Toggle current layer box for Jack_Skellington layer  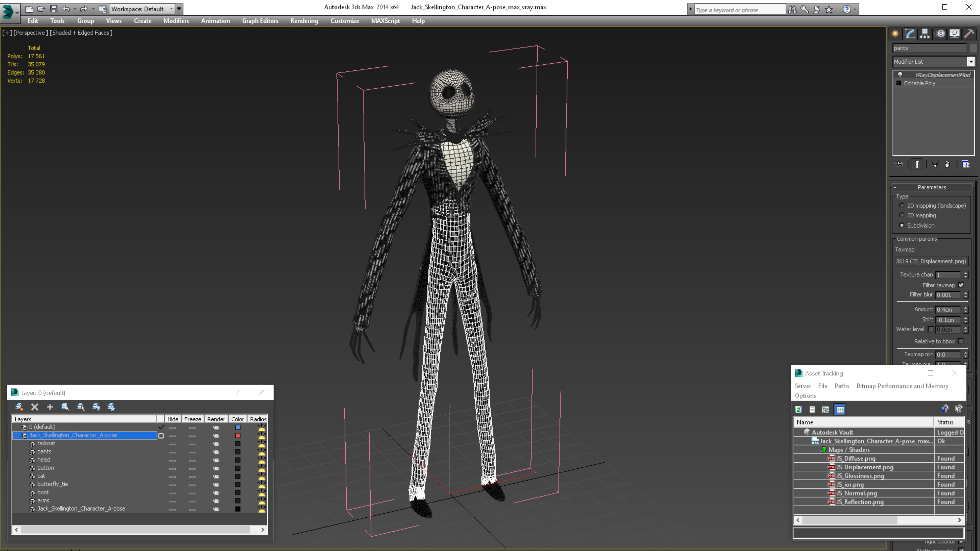tap(161, 436)
